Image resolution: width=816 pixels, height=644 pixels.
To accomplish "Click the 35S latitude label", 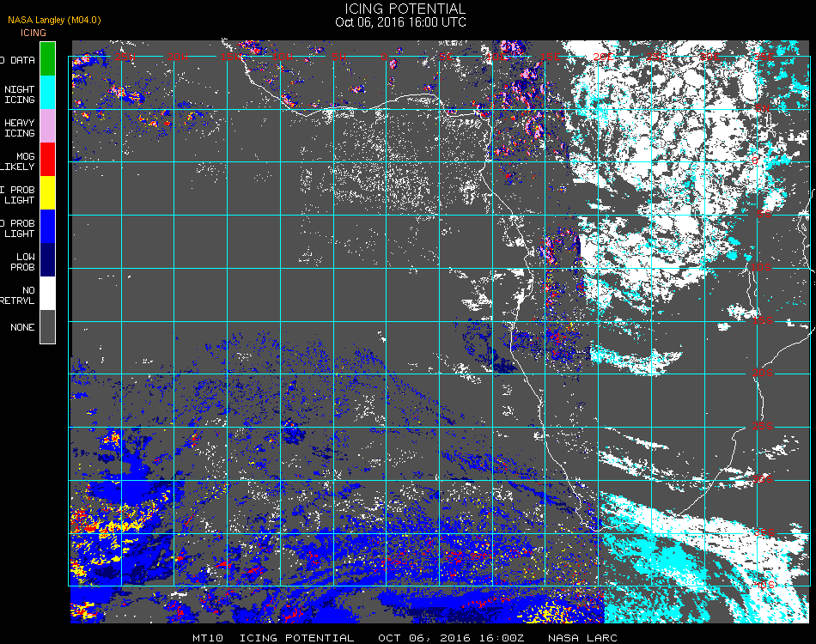I will [x=764, y=532].
